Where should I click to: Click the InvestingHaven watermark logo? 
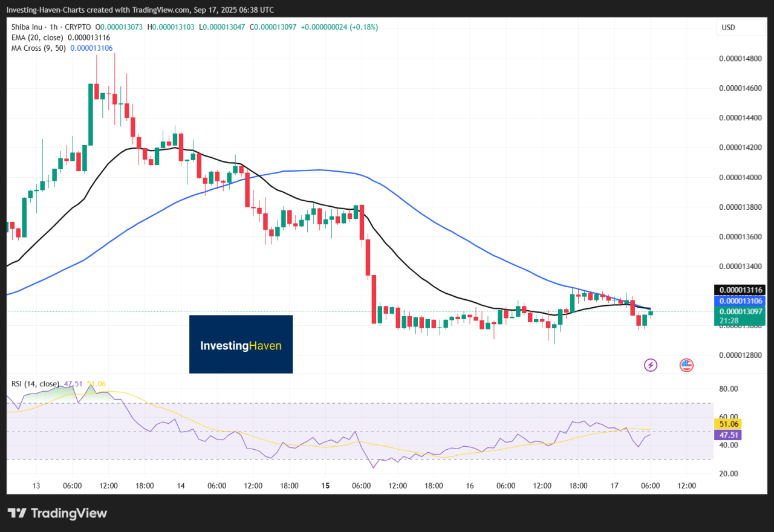[241, 344]
